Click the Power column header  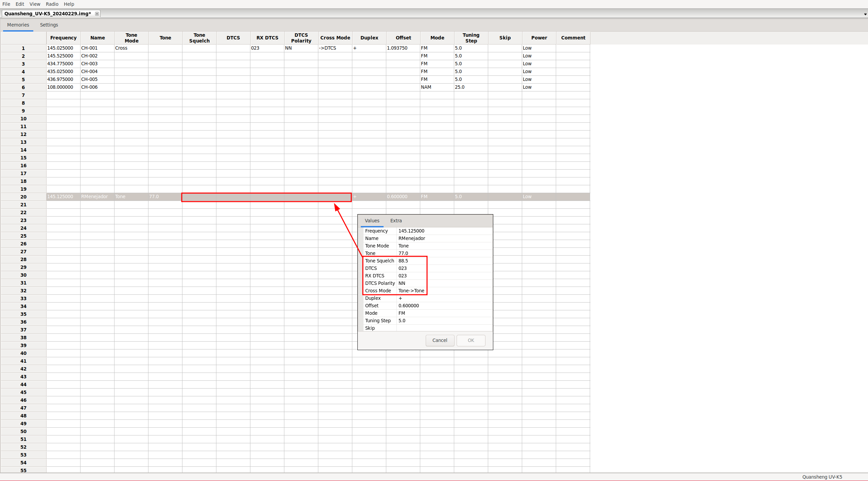coord(539,38)
